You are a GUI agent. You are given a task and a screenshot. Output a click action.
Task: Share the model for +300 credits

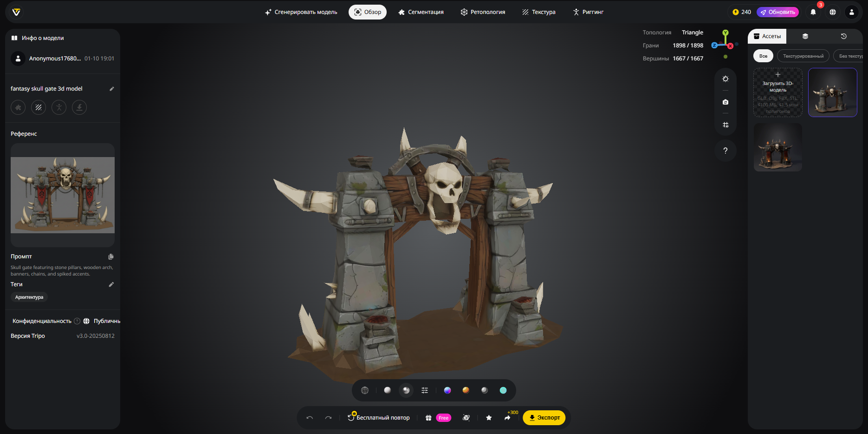[x=508, y=418]
